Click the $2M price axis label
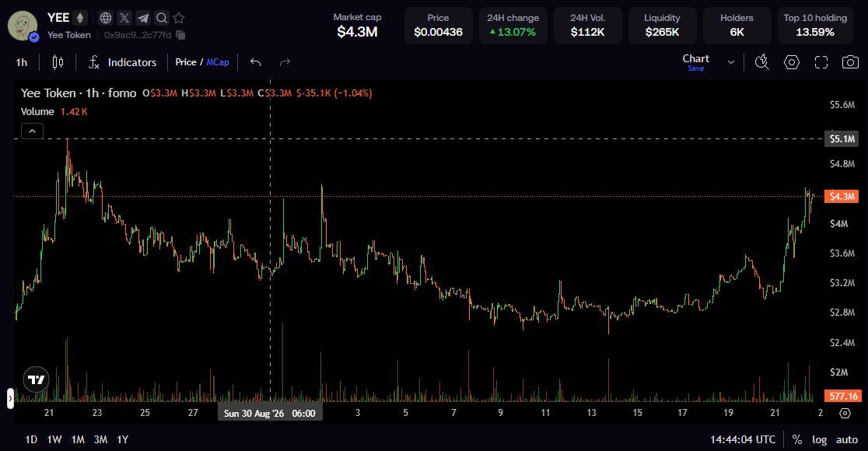 pyautogui.click(x=838, y=372)
